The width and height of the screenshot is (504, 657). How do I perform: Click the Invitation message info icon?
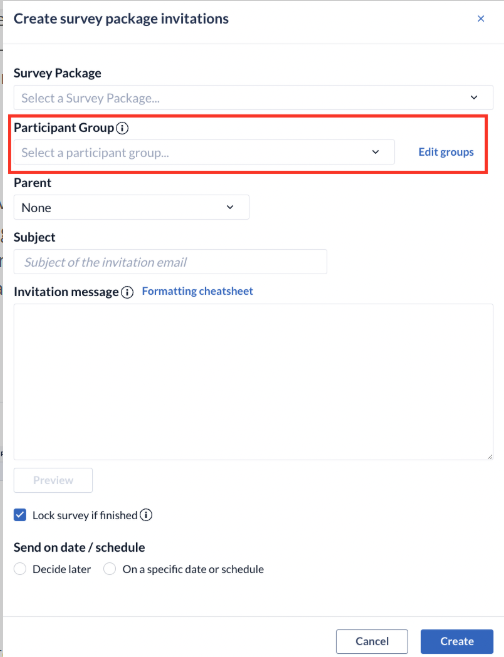[127, 292]
